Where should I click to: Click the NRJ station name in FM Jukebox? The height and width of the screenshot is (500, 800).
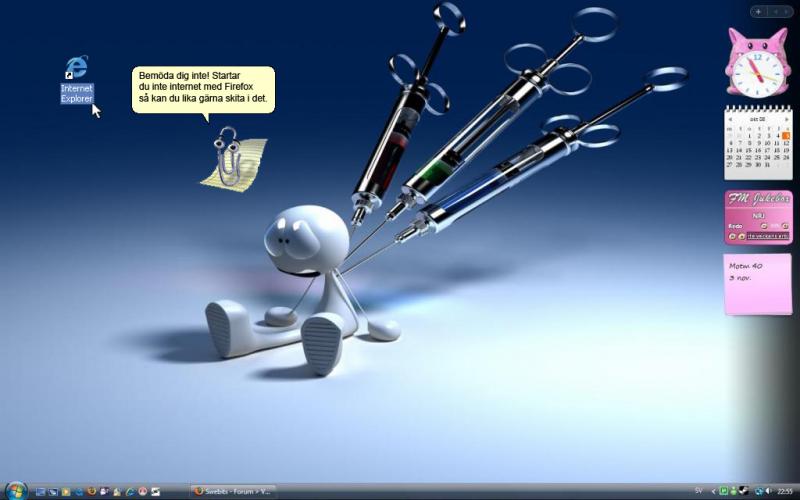[x=759, y=215]
